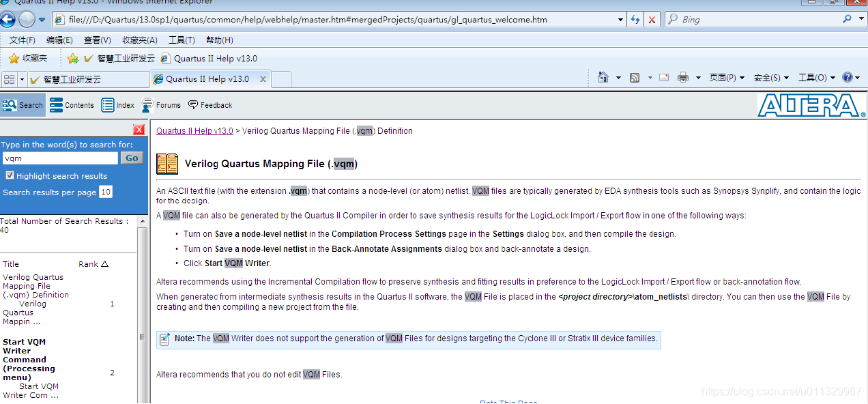868x404 pixels.
Task: Click the Quartus II Help v13.0 breadcrumb link
Action: [x=194, y=131]
